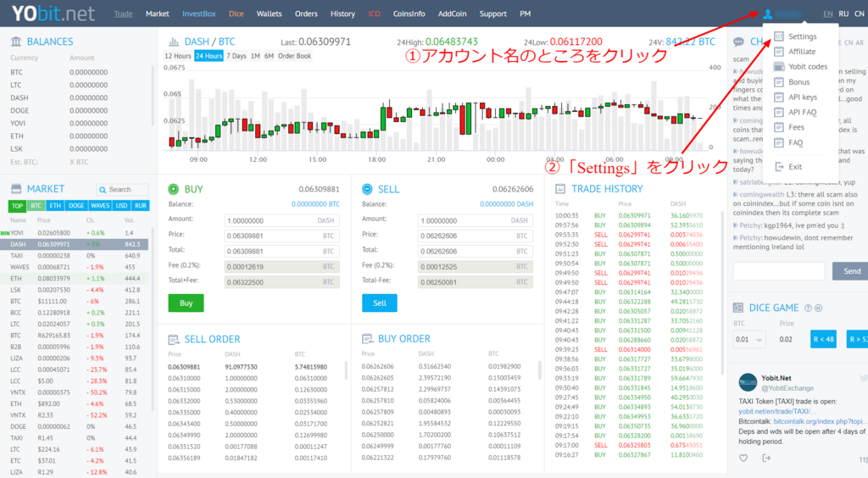Screen dimensions: 868x478
Task: Click the share icon under the tweet
Action: click(766, 458)
